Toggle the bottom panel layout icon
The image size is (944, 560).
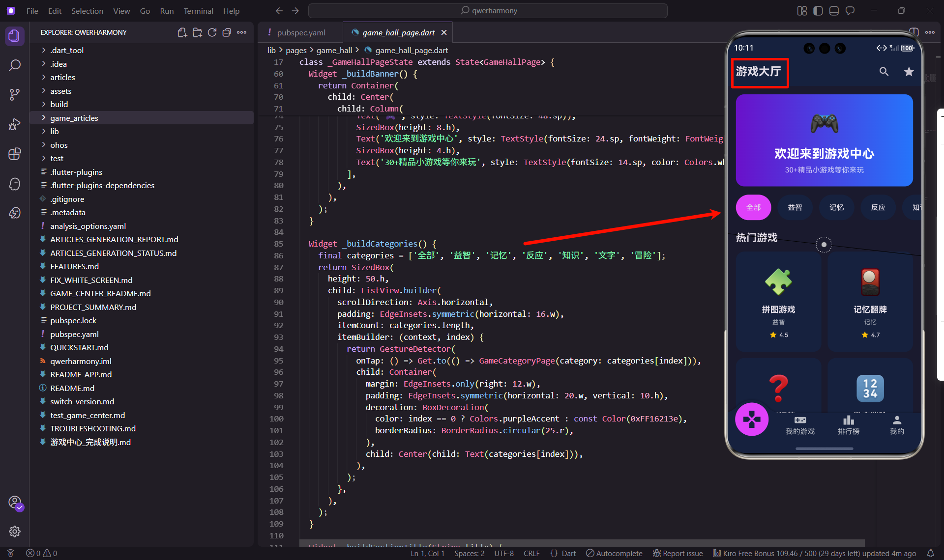tap(834, 11)
